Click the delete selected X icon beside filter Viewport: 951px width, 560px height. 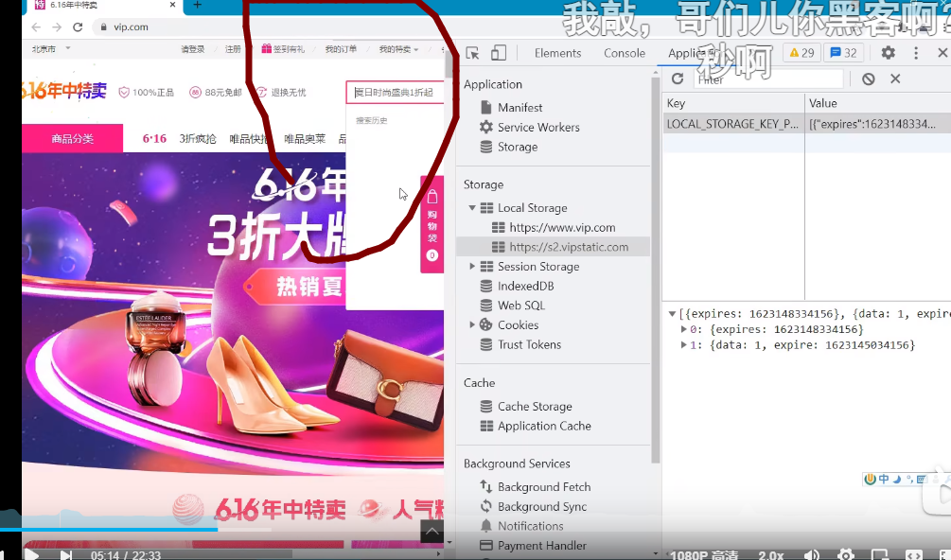tap(895, 79)
